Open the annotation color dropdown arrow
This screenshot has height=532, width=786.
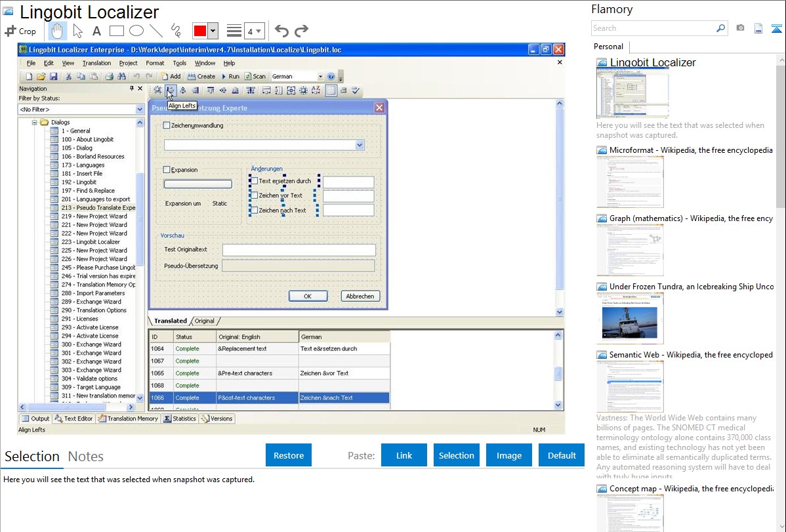coord(214,31)
